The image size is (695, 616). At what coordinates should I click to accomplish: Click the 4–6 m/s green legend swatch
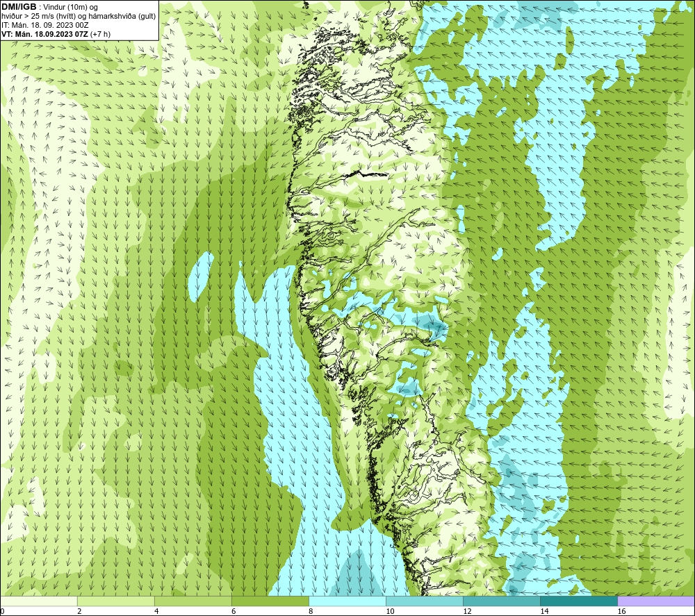[193, 601]
